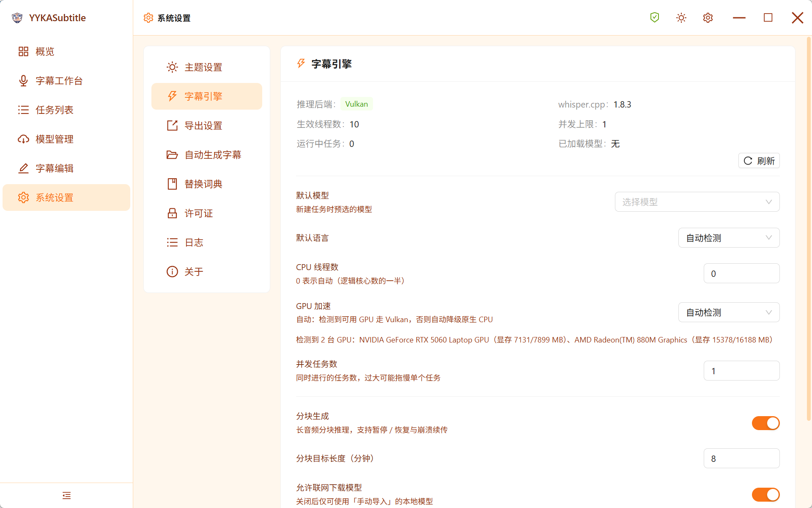Viewport: 812px width, 508px height.
Task: Open the 任务列表 list icon
Action: click(x=23, y=110)
